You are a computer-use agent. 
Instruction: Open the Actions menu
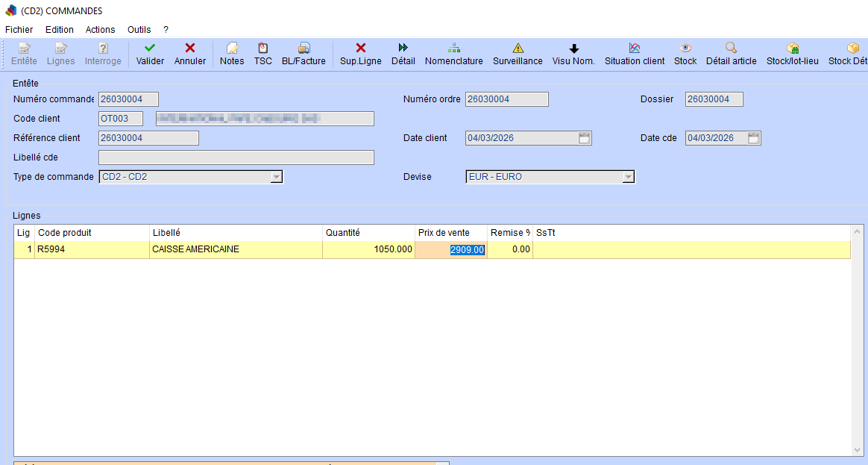pos(100,30)
